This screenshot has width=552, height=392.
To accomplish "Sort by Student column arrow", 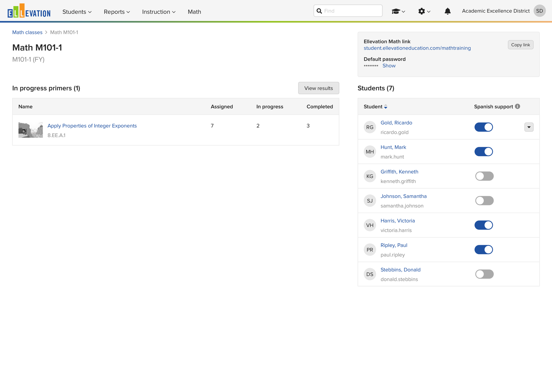I will pos(386,107).
